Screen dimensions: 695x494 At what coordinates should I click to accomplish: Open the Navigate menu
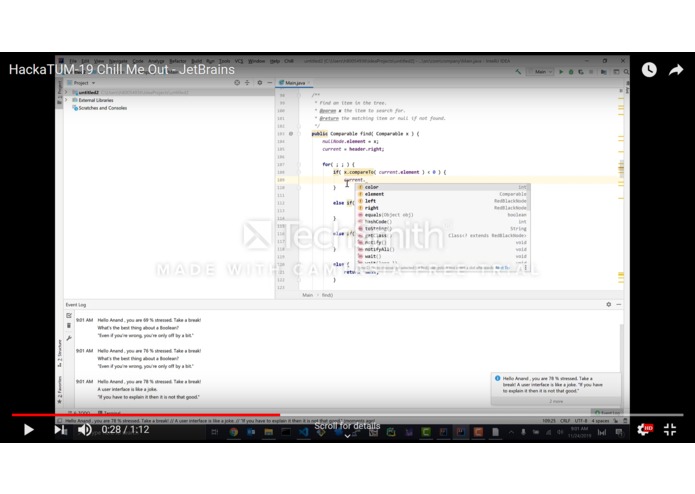tap(118, 61)
